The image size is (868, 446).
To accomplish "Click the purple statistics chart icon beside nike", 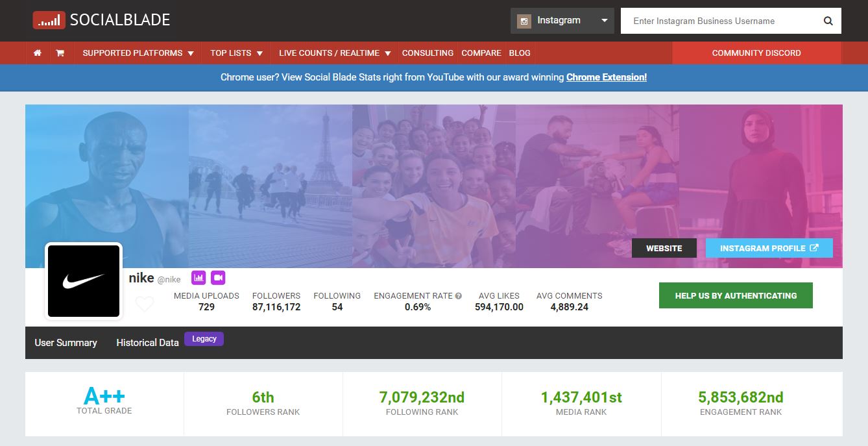I will (x=199, y=277).
